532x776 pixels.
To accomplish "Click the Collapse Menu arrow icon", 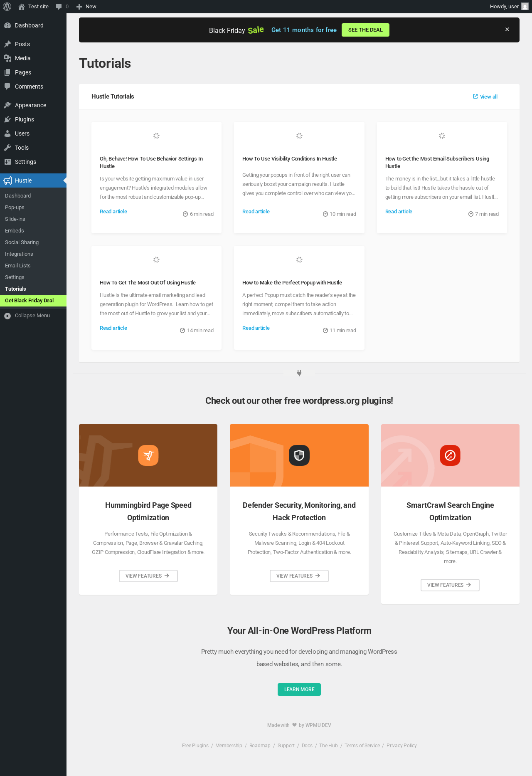I will (7, 316).
